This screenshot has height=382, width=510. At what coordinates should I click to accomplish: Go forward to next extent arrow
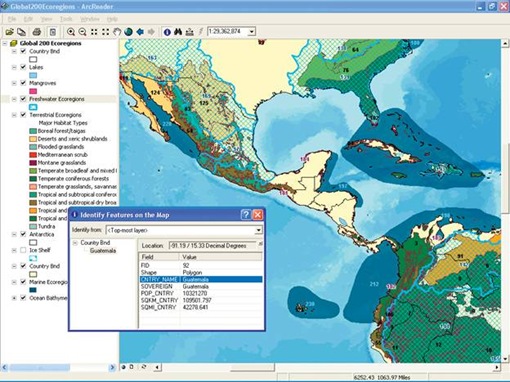[151, 32]
